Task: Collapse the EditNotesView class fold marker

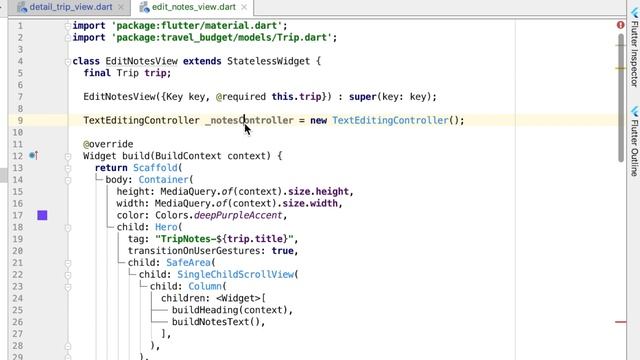Action: pos(68,62)
